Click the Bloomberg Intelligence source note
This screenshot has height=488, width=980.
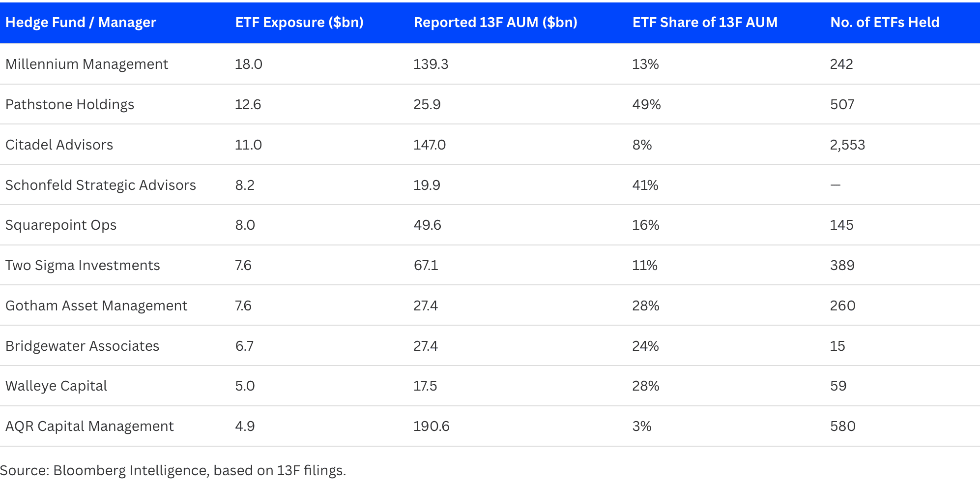(173, 471)
